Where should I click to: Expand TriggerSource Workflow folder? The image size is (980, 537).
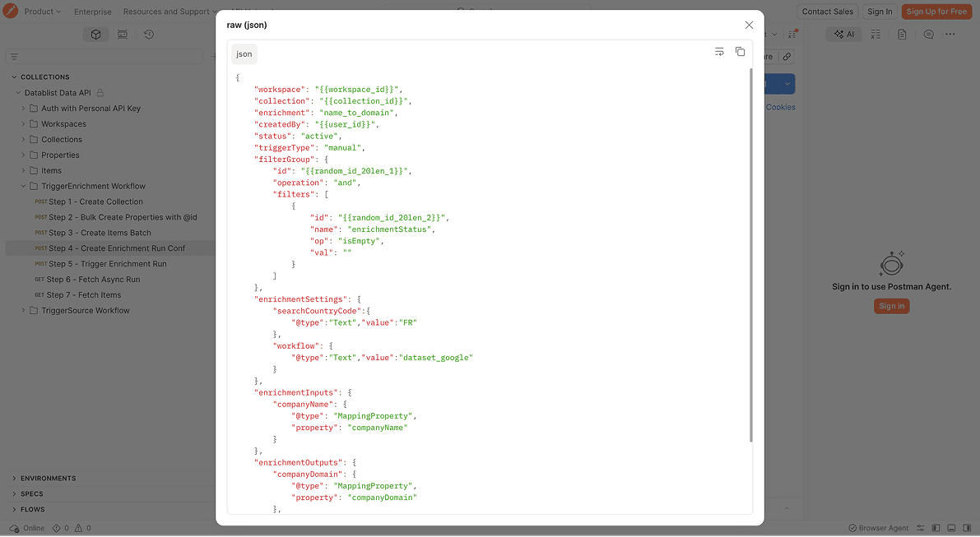pyautogui.click(x=23, y=310)
